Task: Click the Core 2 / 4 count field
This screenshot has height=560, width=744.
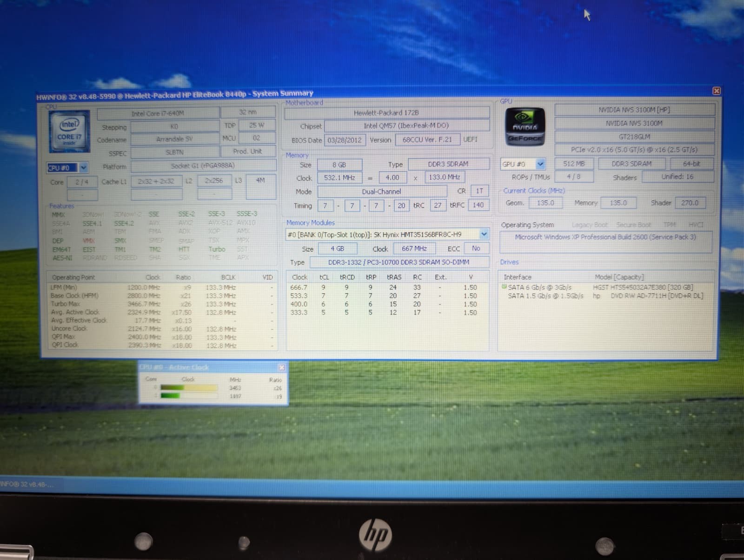Action: [x=82, y=182]
